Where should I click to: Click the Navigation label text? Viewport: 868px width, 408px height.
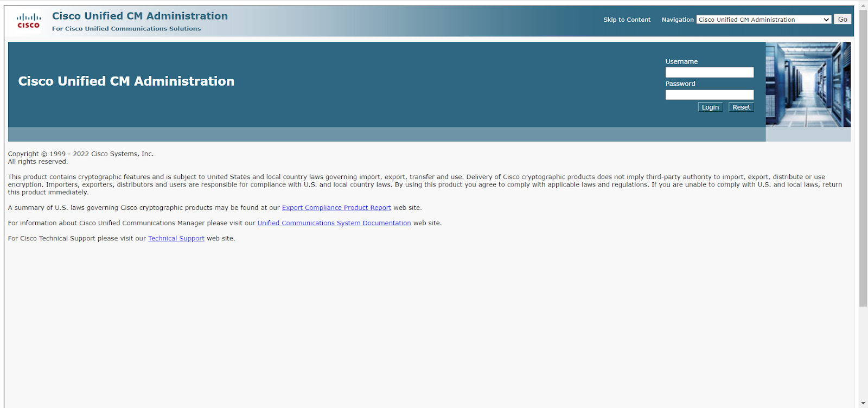click(678, 20)
